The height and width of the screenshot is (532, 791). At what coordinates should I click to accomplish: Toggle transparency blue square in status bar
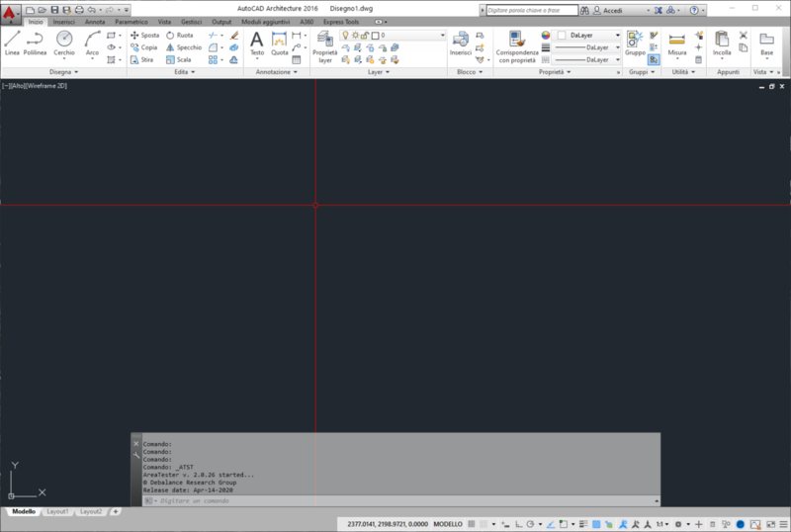596,524
